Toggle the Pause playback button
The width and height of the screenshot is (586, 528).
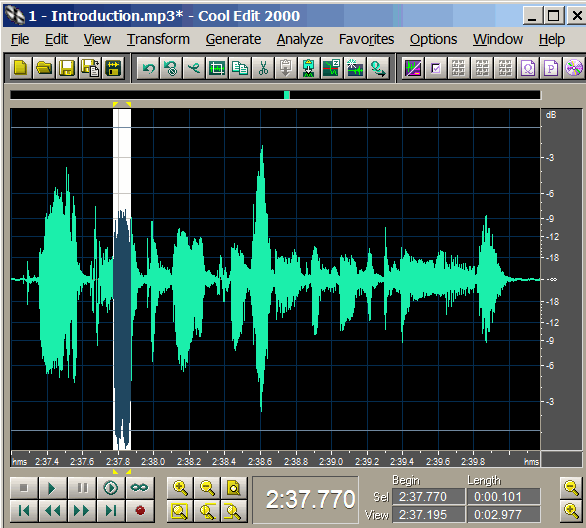(82, 488)
